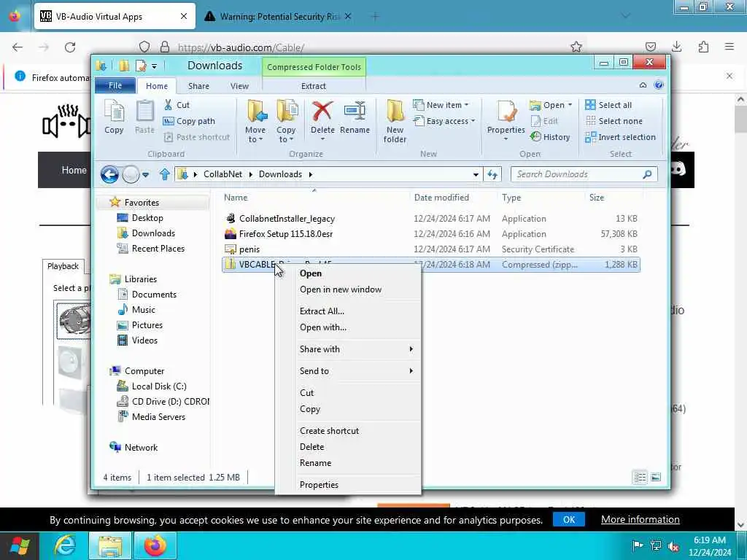This screenshot has height=560, width=747.
Task: Expand the Open button dropdown
Action: 570,105
